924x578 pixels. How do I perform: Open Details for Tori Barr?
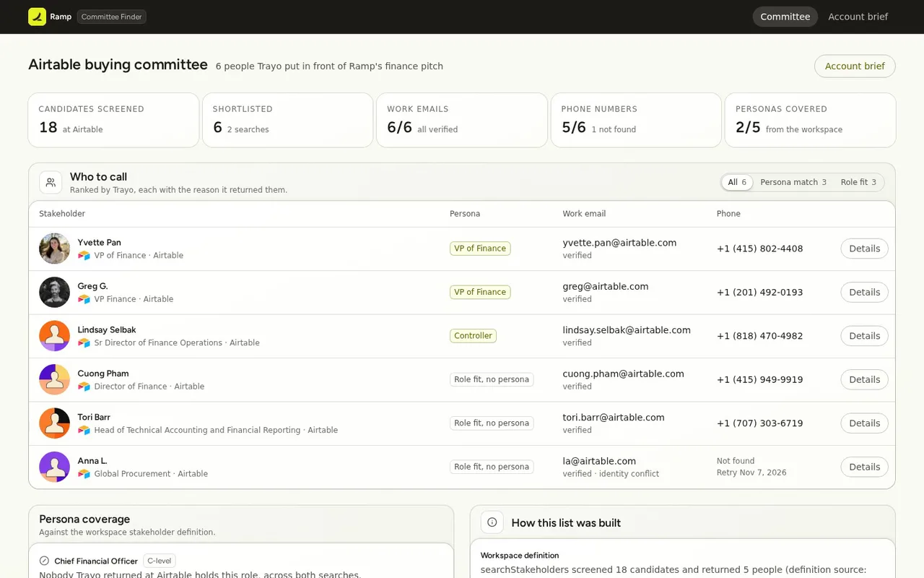tap(864, 423)
